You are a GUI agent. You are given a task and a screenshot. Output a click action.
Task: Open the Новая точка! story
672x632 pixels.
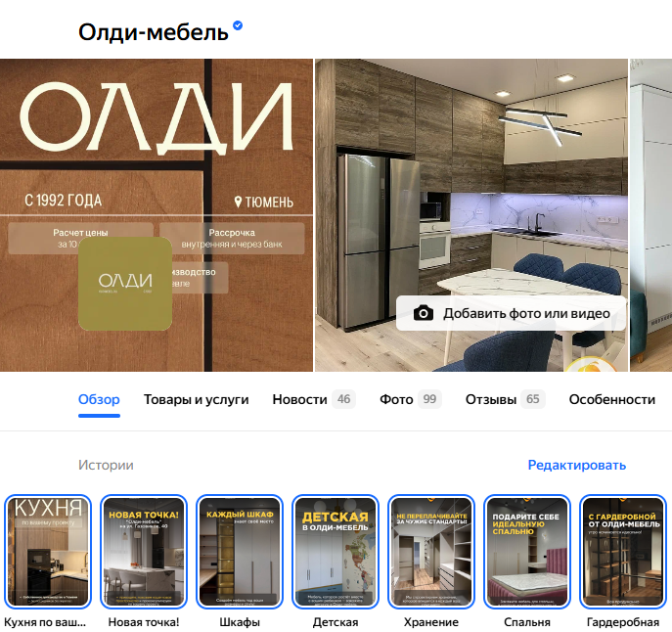tap(144, 552)
